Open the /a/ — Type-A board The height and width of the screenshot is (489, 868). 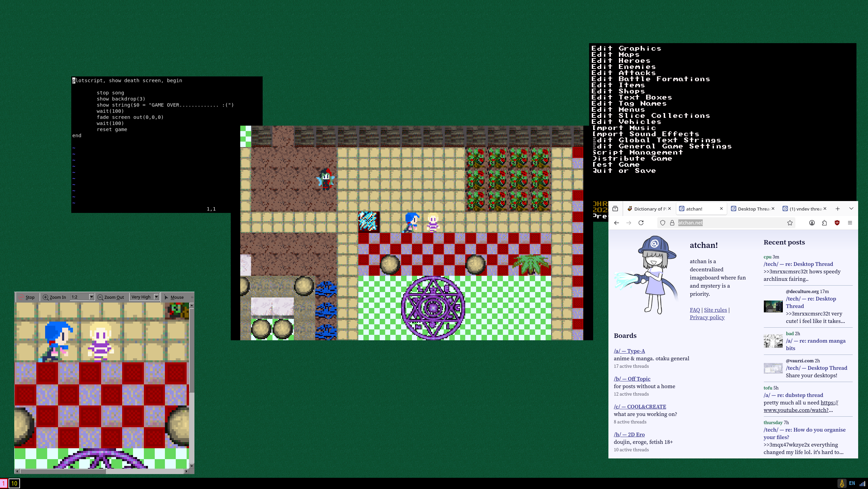[629, 351]
